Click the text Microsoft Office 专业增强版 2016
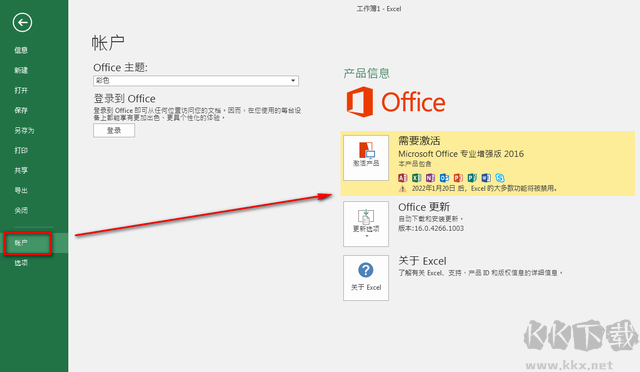The image size is (640, 372). [461, 154]
